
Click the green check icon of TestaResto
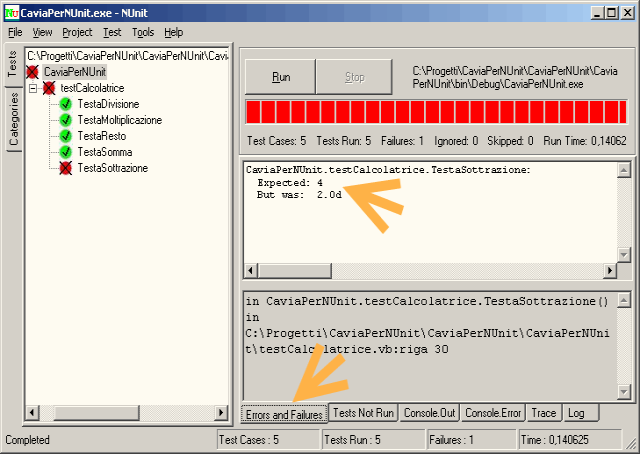pyautogui.click(x=65, y=136)
